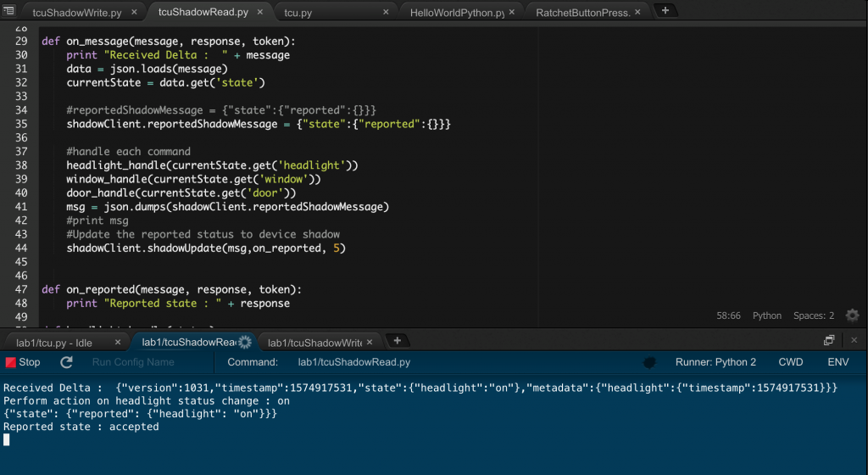Open the ENV variables setting
Viewport: 868px width, 475px height.
pos(838,362)
